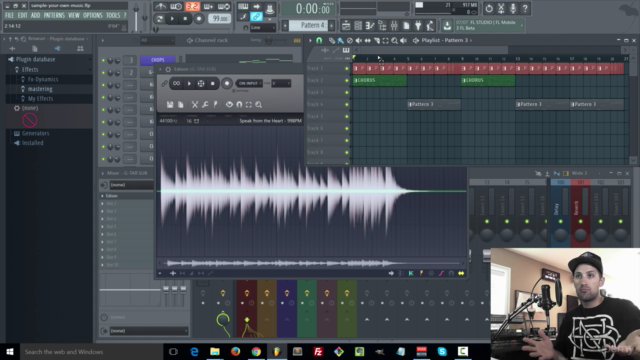Click the main Record button
The height and width of the screenshot is (360, 640).
199,19
